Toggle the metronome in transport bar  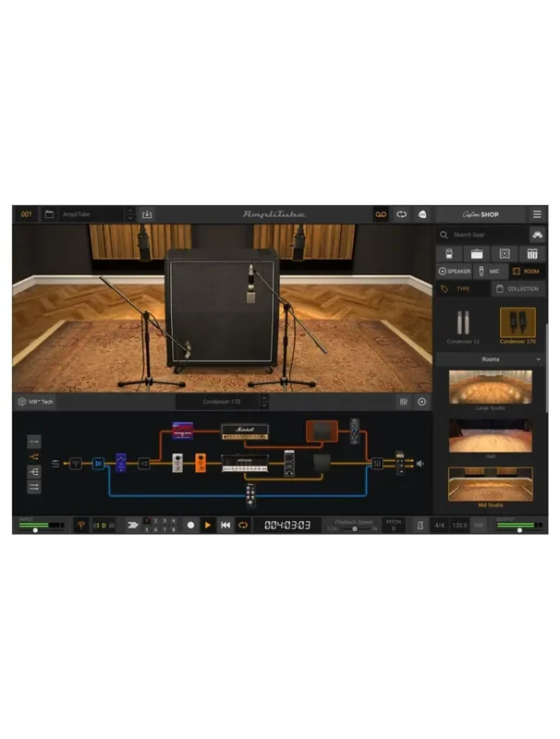420,525
